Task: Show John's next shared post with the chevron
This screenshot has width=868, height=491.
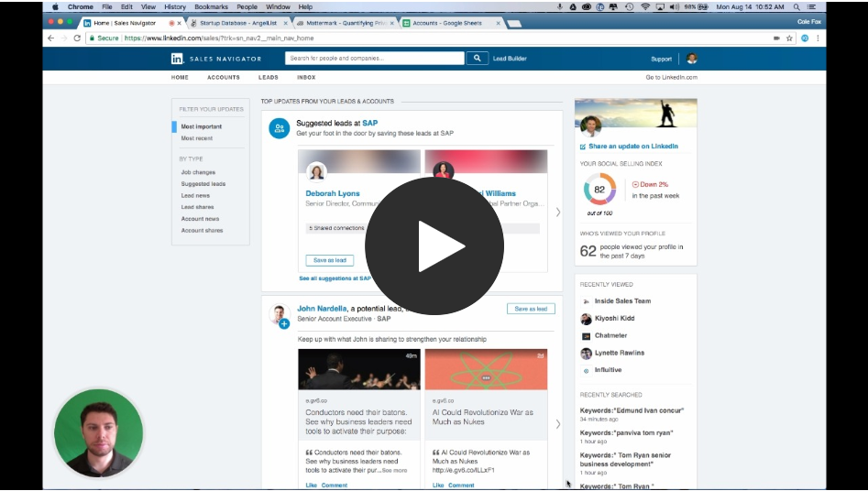Action: 558,424
